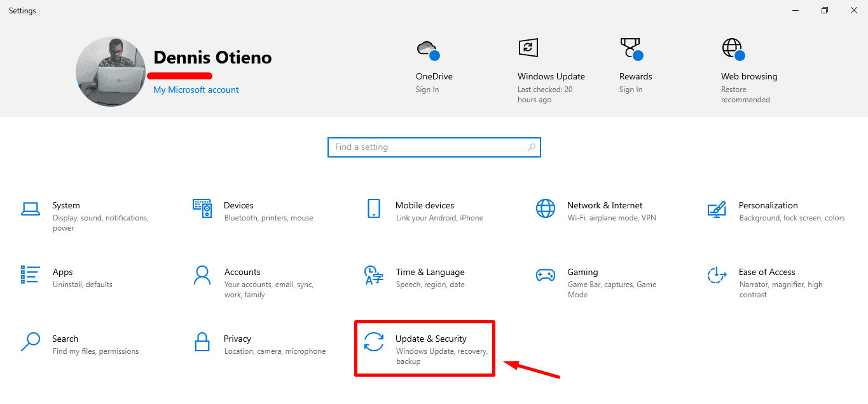Select the Search magnifier settings icon
This screenshot has width=868, height=404.
tap(30, 342)
